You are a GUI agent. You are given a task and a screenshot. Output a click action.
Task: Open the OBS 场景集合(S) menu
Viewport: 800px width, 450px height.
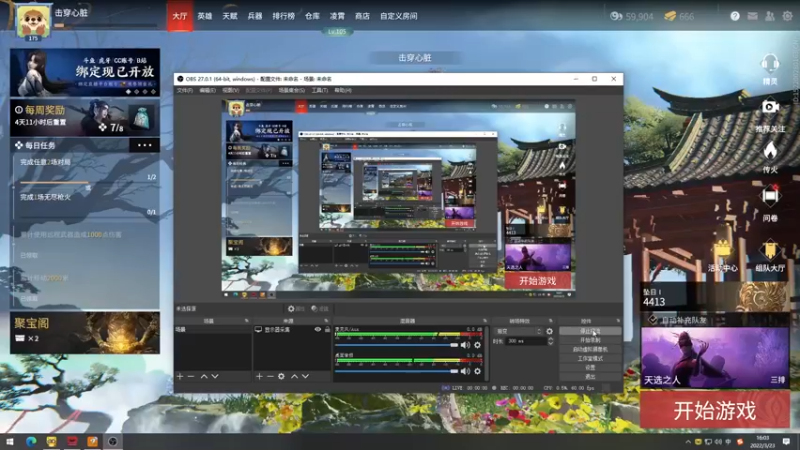pyautogui.click(x=292, y=90)
